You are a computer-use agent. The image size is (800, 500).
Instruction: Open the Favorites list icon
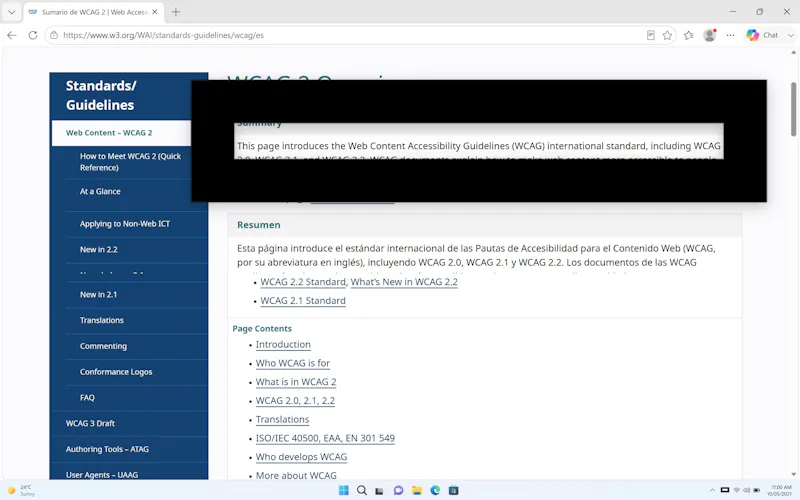click(689, 35)
